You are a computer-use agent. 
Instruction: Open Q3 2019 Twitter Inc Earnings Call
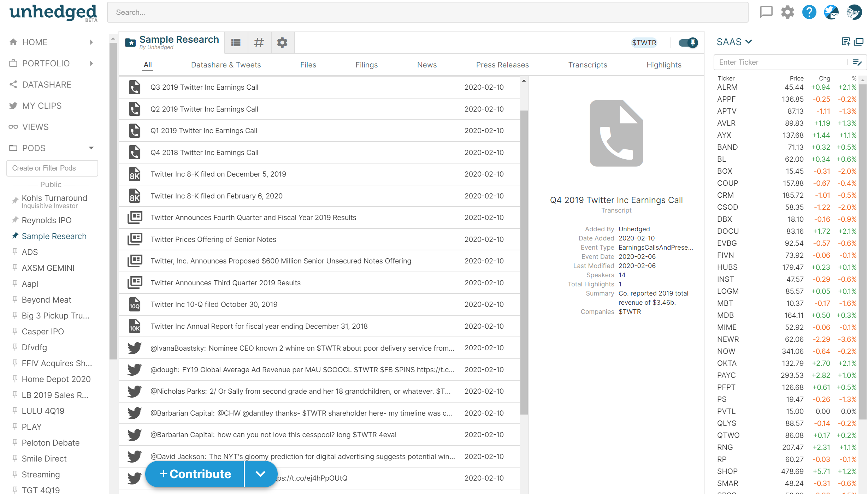204,87
